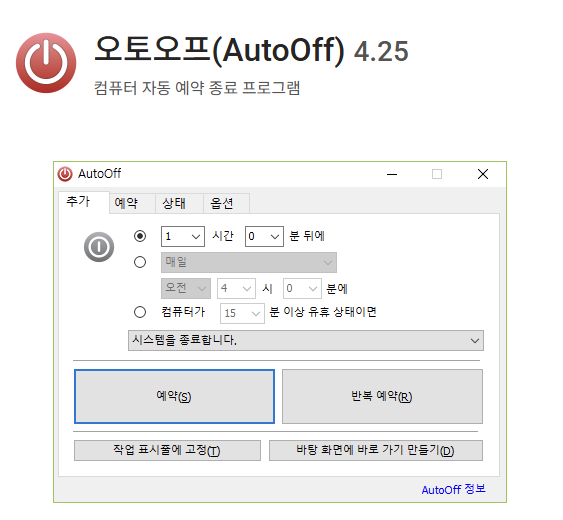Screen dimensions: 563x520
Task: Open the AutoOff 정보 link
Action: (x=453, y=489)
